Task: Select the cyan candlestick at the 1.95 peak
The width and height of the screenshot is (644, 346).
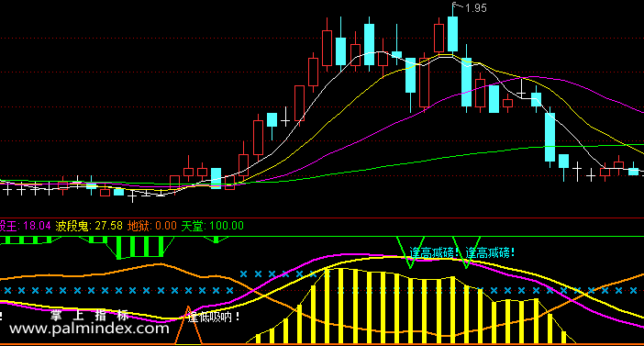Action: pyautogui.click(x=452, y=34)
